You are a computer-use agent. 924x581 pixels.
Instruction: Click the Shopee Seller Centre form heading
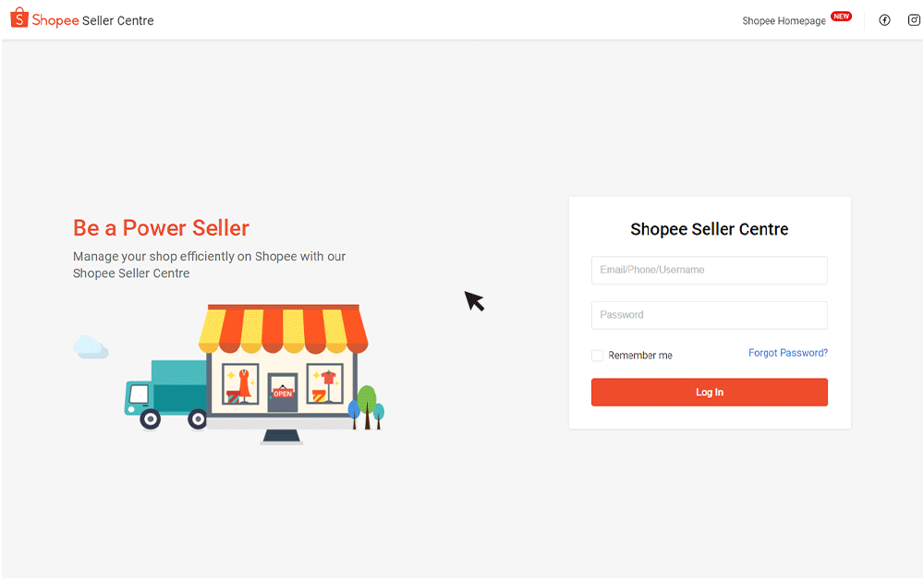709,229
